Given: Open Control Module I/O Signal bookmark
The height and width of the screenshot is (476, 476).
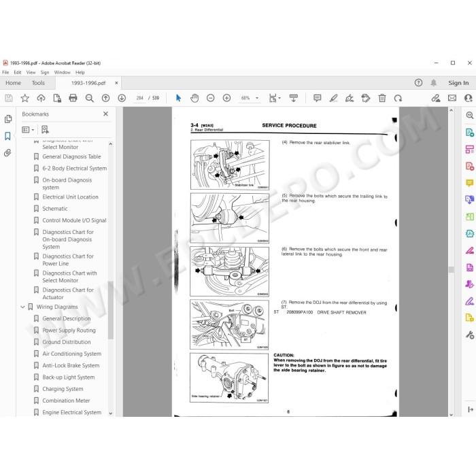Looking at the screenshot, I should point(74,220).
